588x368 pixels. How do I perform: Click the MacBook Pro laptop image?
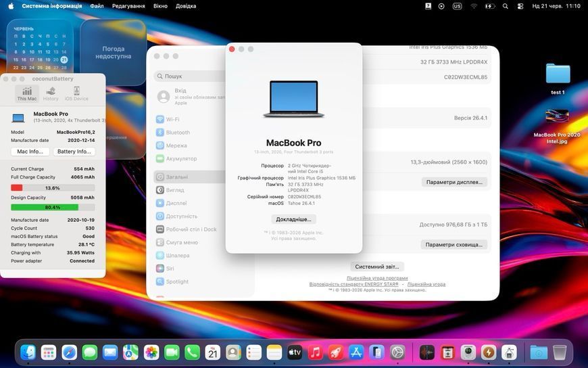pos(293,99)
